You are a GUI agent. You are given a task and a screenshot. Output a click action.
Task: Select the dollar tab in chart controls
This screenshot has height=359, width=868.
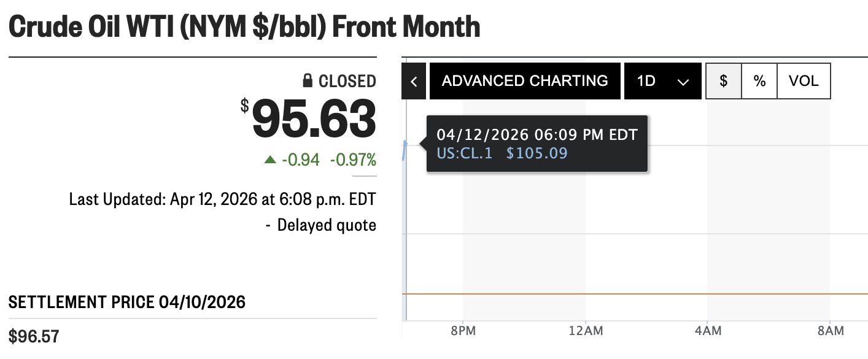coord(724,80)
